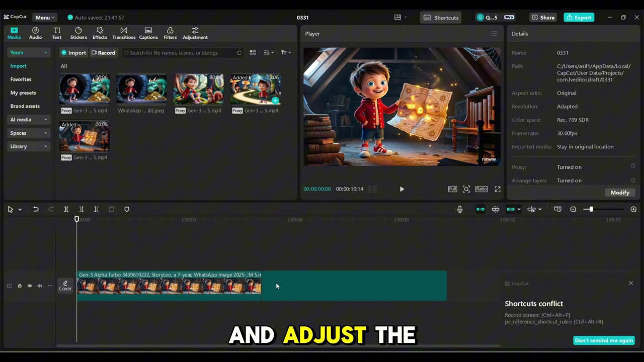Toggle auto snapping

(496, 209)
